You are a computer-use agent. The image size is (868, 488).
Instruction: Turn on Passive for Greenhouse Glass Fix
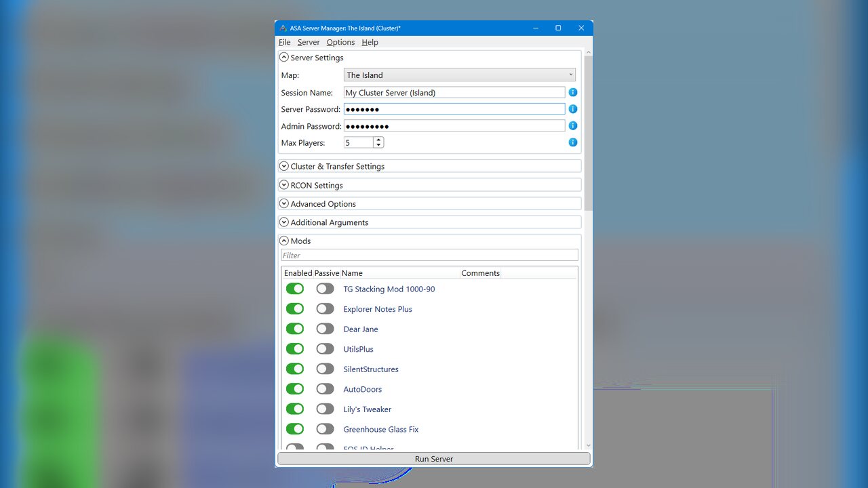point(325,429)
